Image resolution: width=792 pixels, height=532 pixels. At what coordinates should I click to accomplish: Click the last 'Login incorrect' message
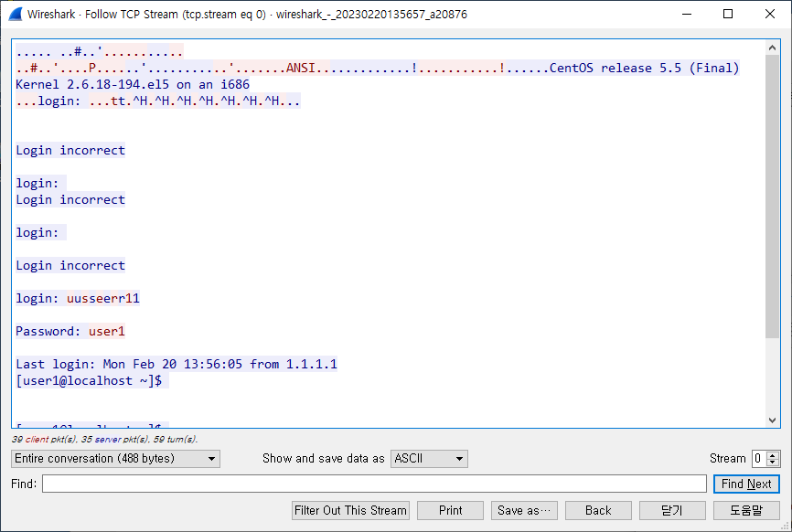pyautogui.click(x=70, y=265)
